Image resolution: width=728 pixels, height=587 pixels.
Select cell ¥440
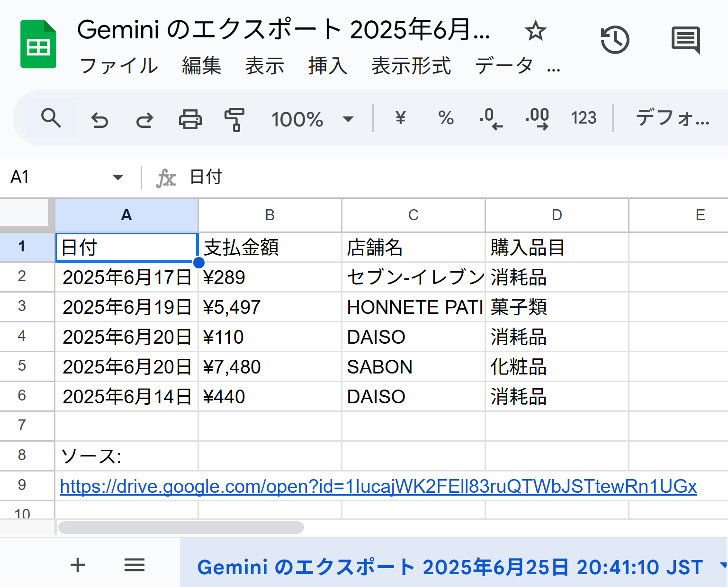(x=270, y=396)
